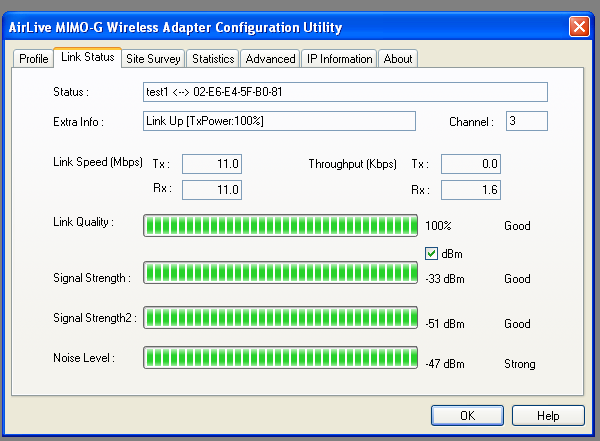Click the Throughput Rx 1.6 field
This screenshot has height=441, width=600.
coord(471,190)
